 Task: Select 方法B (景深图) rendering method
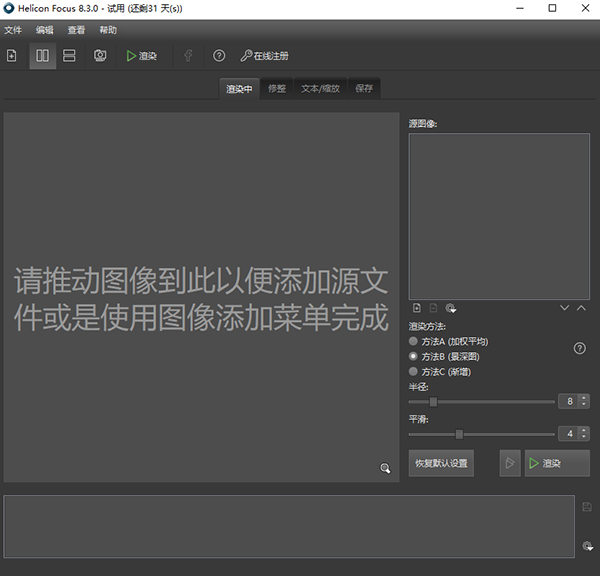[444, 357]
